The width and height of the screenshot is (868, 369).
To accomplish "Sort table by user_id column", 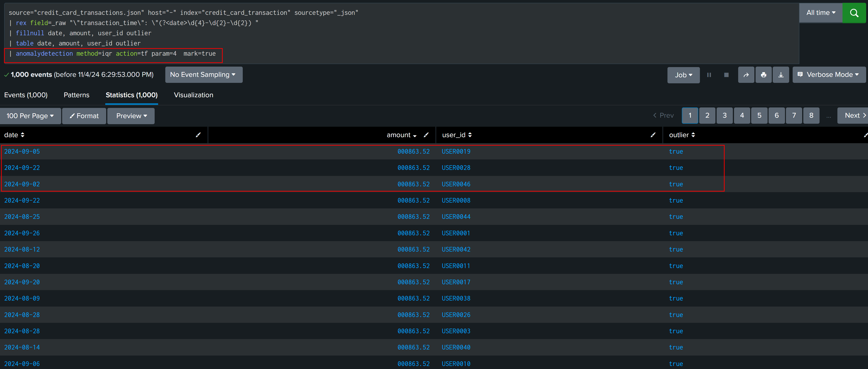I will tap(456, 135).
